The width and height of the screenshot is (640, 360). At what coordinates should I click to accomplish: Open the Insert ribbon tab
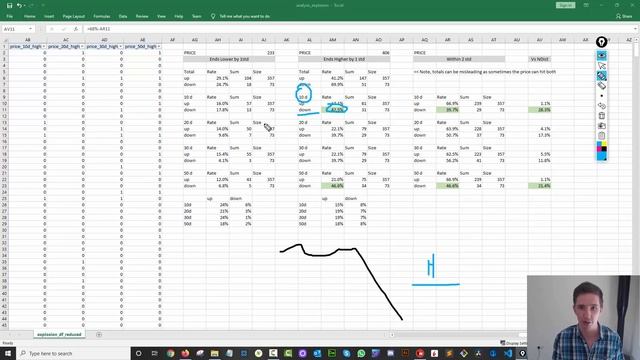[49, 16]
